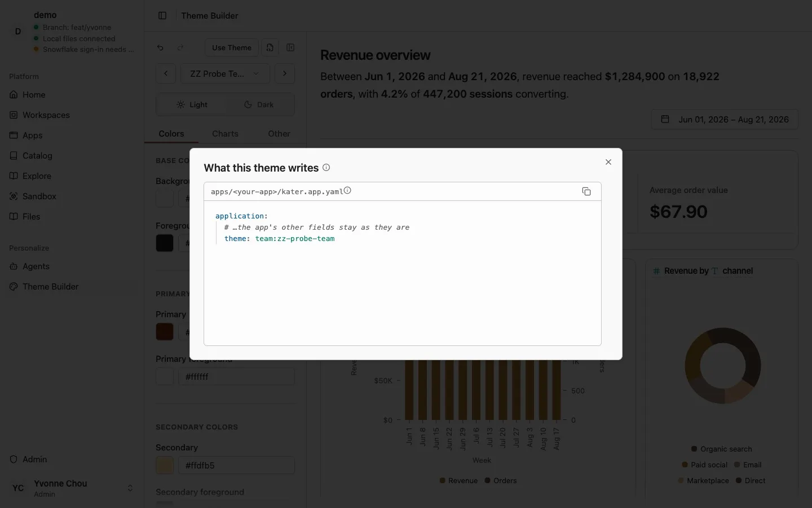Open the Charts tab

[225, 134]
